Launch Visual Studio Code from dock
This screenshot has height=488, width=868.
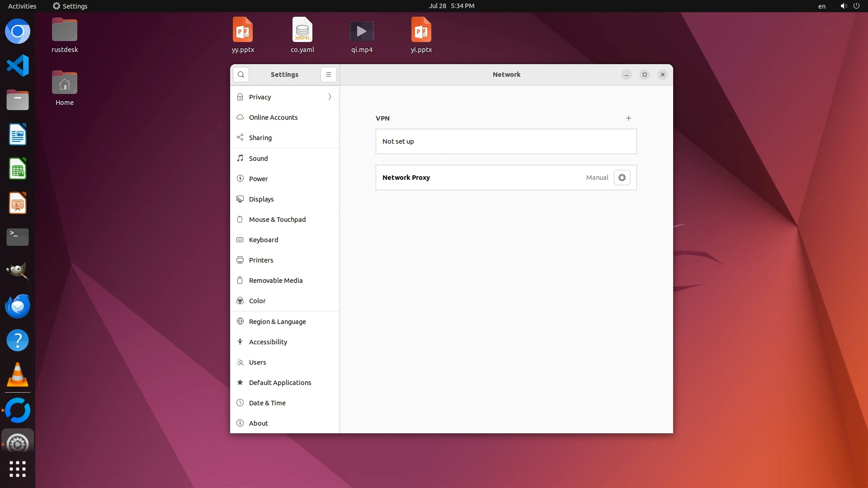point(18,66)
